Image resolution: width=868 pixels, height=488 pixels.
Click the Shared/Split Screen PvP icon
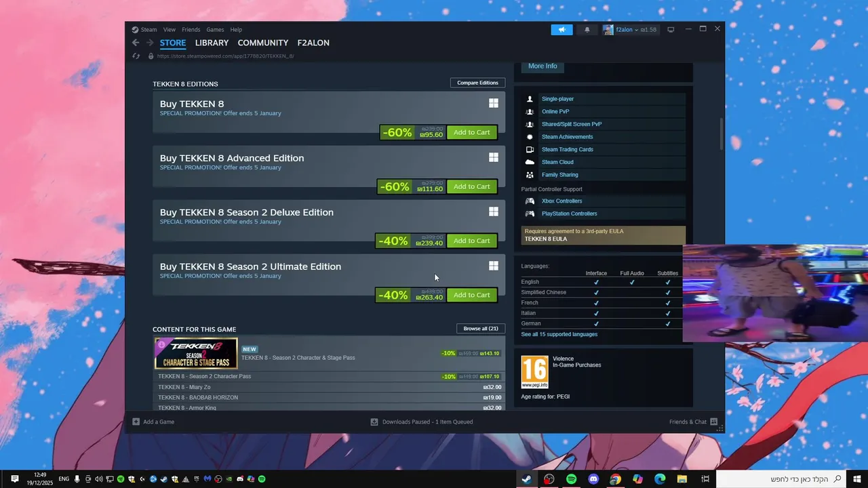click(530, 124)
